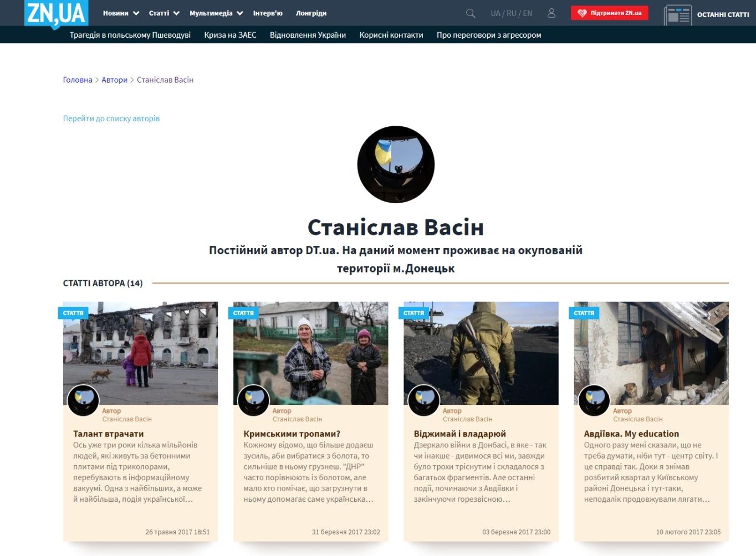Click СТАТТЯ tag on Кримськими тропами card
Screen dimensions: 756x556
243,313
